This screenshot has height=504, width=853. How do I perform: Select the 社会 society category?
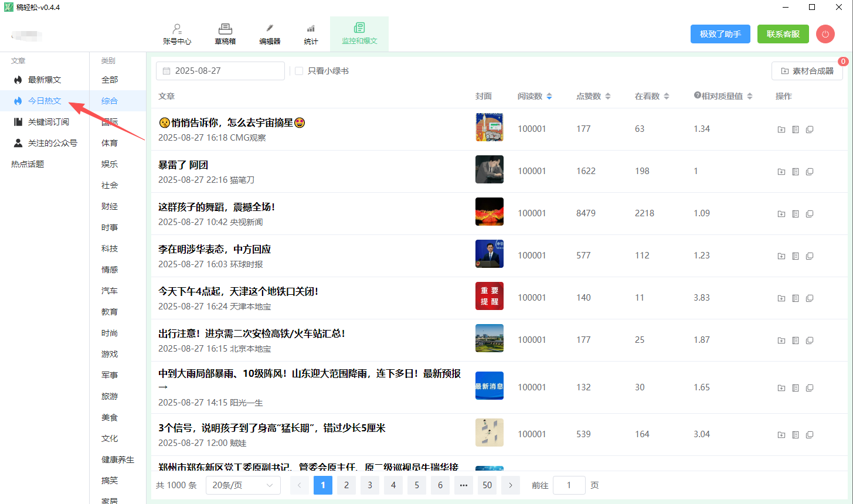(x=110, y=185)
